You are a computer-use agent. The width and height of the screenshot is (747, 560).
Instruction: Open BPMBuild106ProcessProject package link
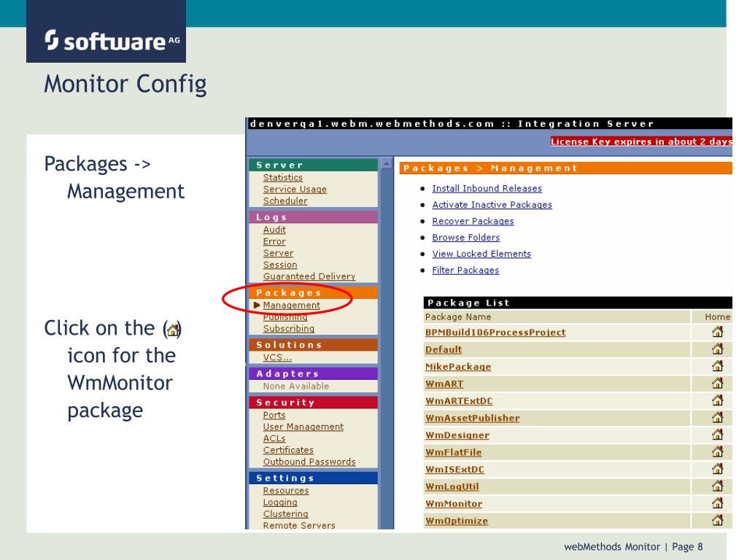[x=495, y=332]
